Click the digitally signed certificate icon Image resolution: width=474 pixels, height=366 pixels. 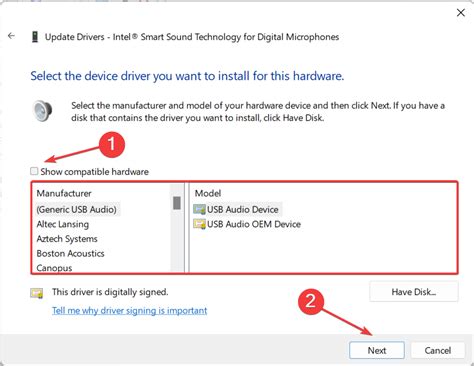coord(37,293)
